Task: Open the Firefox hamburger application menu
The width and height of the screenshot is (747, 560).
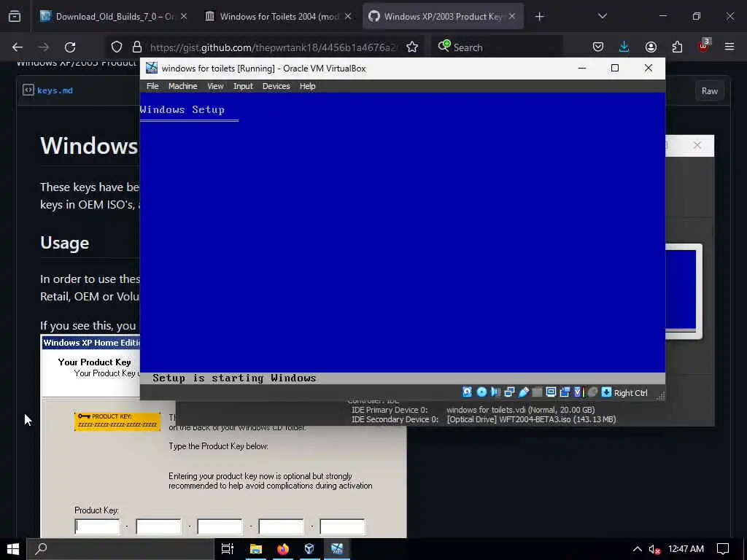Action: tap(729, 47)
